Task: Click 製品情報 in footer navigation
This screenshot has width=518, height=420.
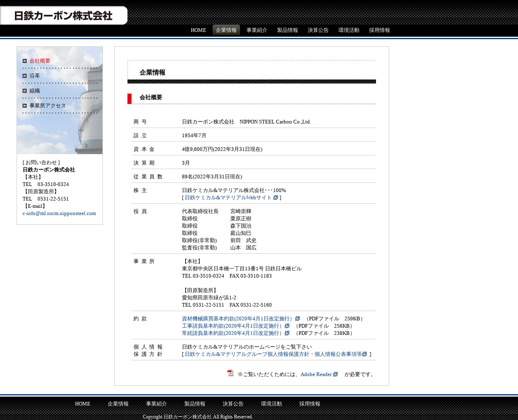Action: click(x=195, y=404)
